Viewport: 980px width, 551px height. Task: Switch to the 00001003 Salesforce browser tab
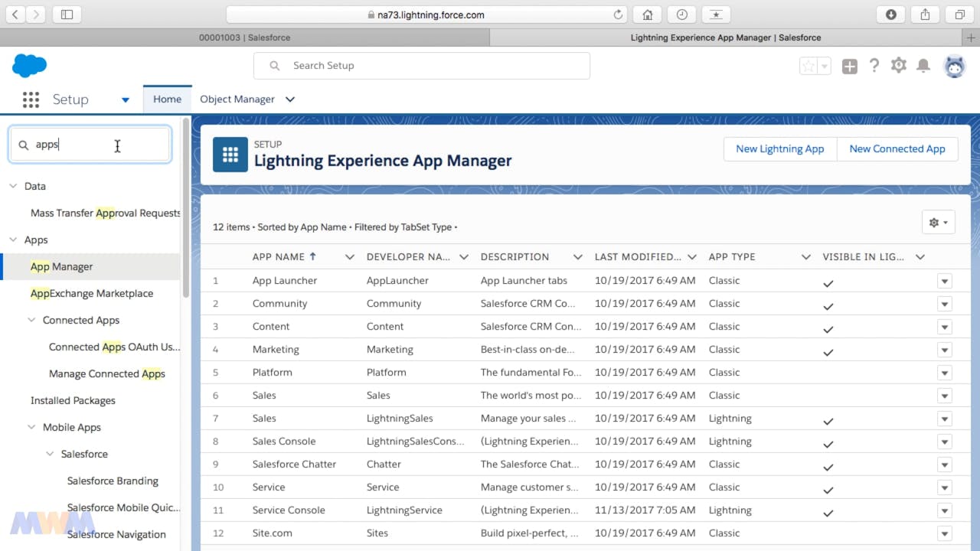click(244, 37)
